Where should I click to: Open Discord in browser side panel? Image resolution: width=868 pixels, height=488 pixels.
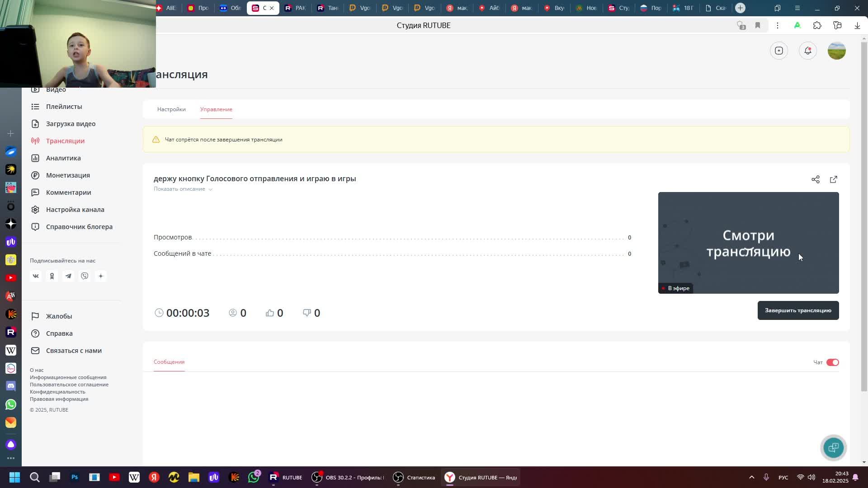(11, 386)
